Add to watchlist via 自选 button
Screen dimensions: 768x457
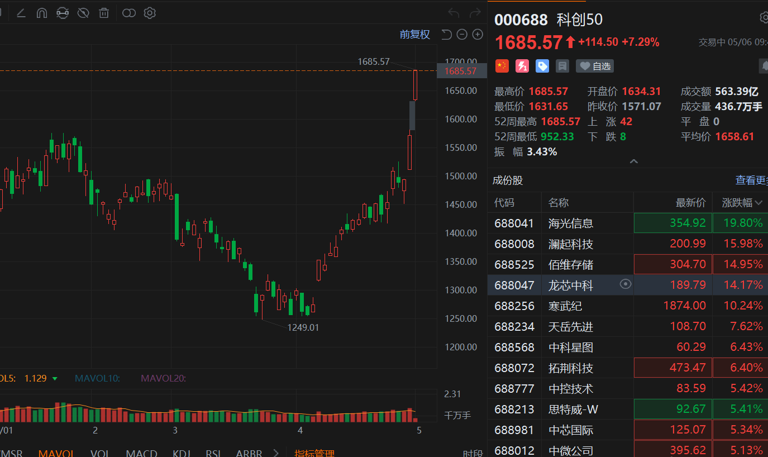tap(595, 66)
